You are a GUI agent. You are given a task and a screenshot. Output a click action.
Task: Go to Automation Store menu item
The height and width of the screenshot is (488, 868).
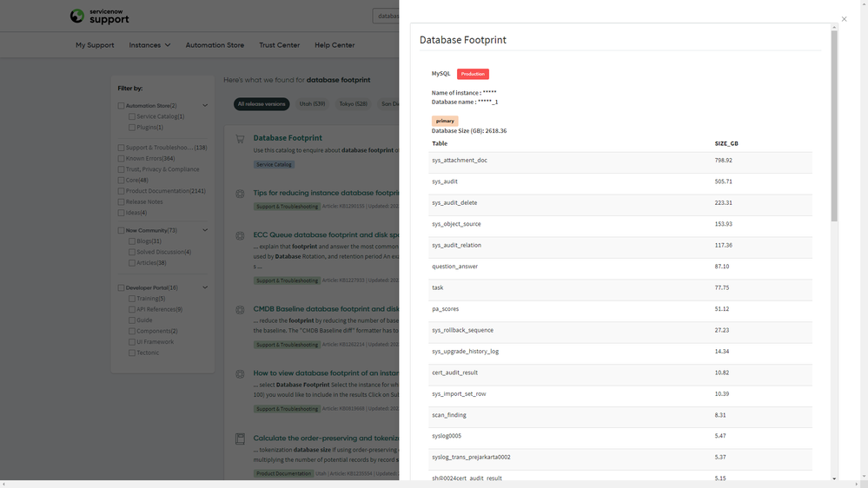pyautogui.click(x=215, y=45)
